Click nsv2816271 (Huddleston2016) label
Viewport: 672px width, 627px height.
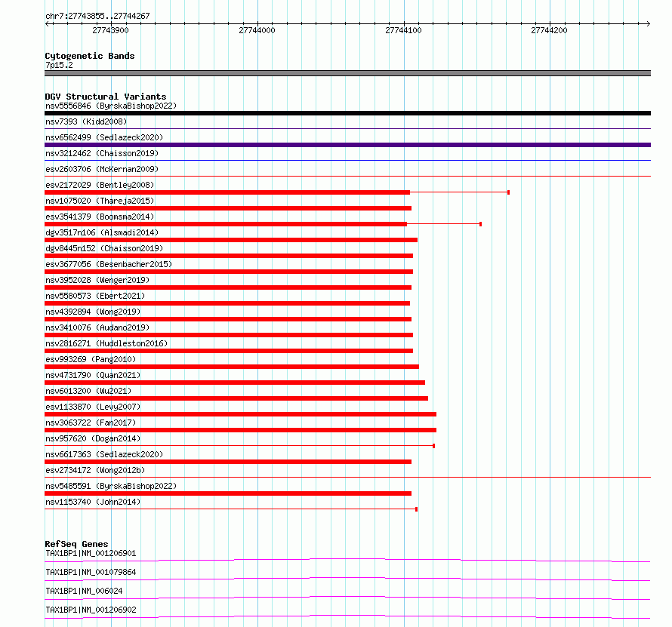coord(106,343)
